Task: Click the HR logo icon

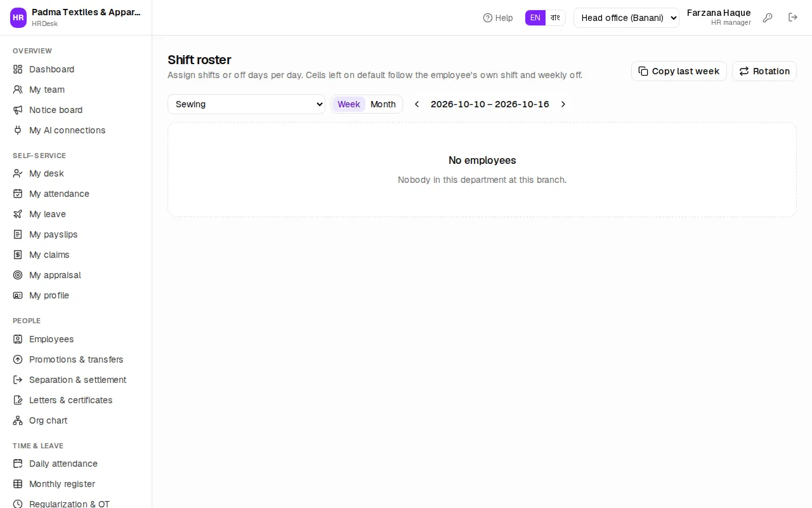Action: (18, 18)
